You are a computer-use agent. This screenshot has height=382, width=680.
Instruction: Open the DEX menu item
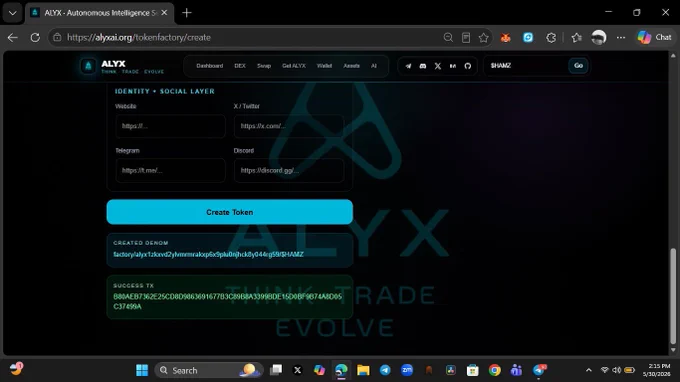coord(240,66)
